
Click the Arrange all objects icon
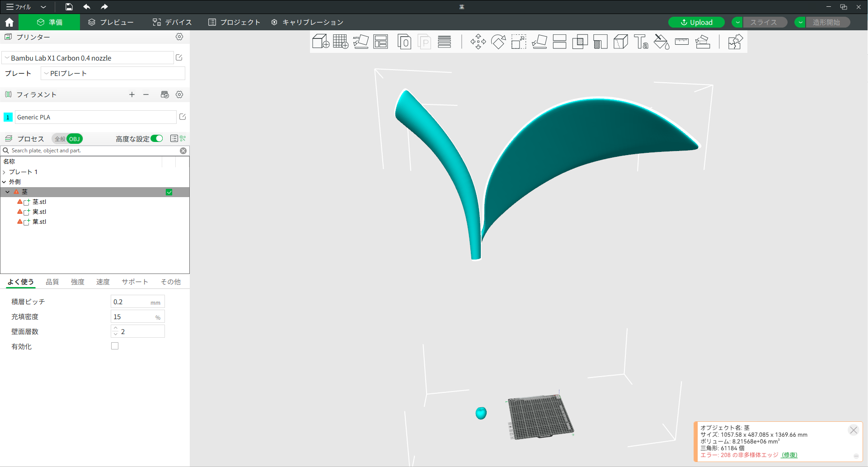click(380, 42)
